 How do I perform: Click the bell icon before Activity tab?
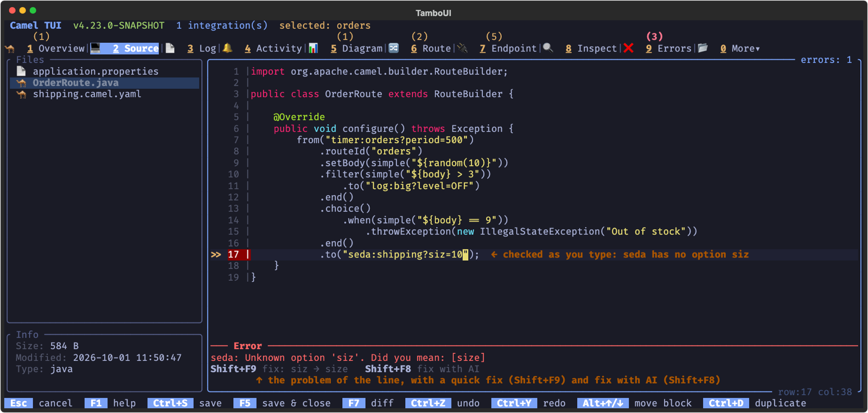(x=227, y=48)
